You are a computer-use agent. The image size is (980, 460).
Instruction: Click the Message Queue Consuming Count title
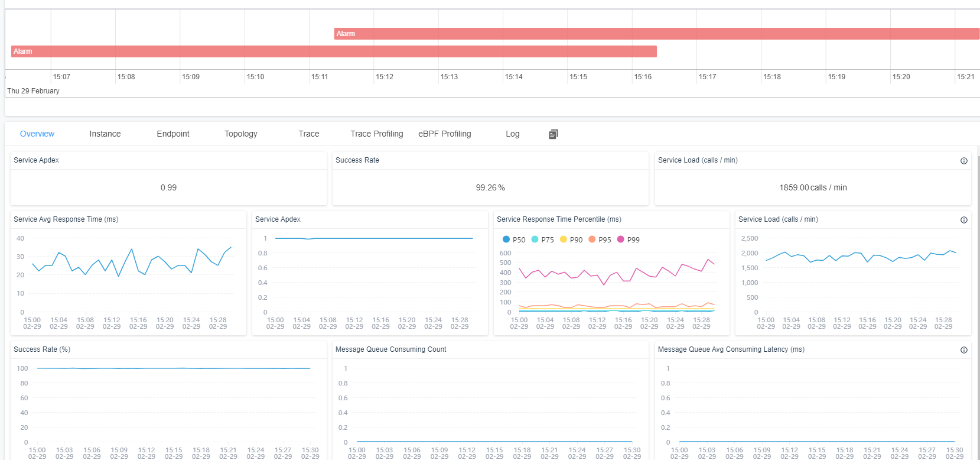tap(391, 349)
